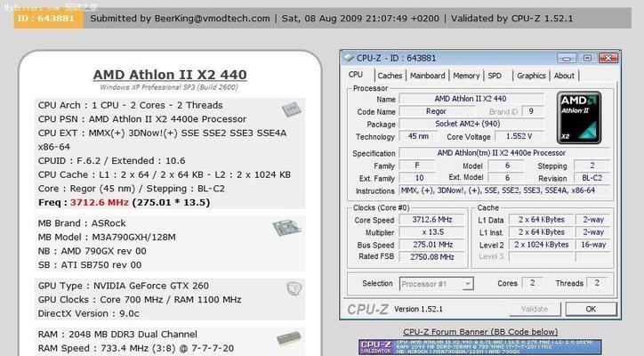Click the CPU-Z Forum Banner link

[x=480, y=332]
